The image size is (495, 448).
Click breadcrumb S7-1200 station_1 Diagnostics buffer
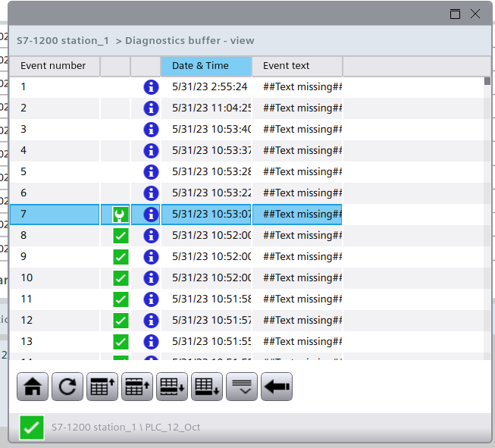tap(135, 41)
